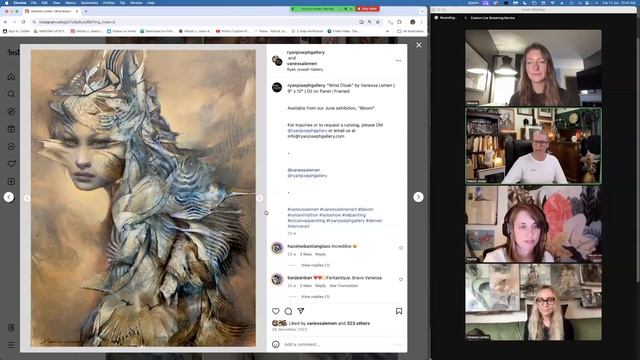Open Instagram Search in the sidebar
This screenshot has width=640, height=360.
tap(11, 94)
